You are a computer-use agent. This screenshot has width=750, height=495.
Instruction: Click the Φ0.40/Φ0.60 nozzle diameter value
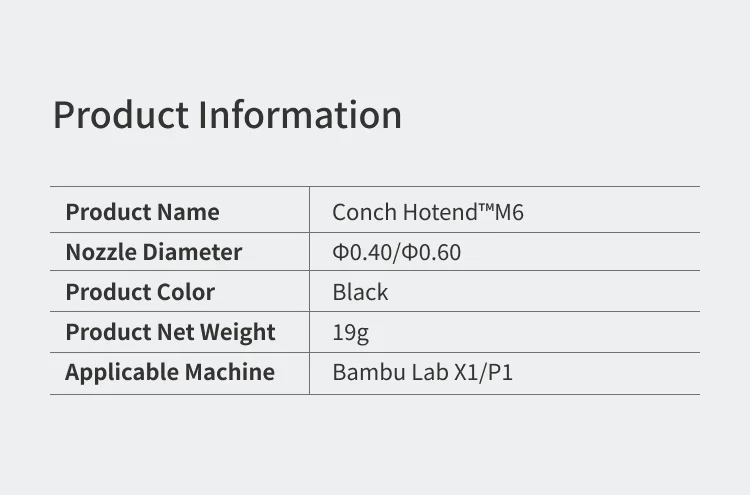pyautogui.click(x=397, y=252)
